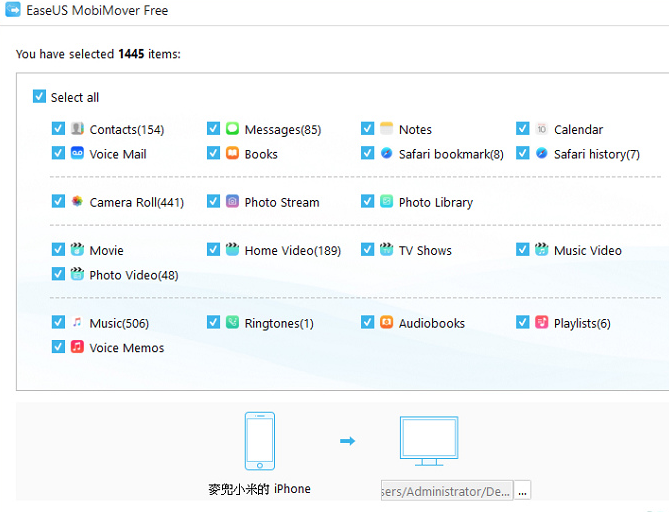This screenshot has height=512, width=669.
Task: Click the red Voice Memos icon
Action: [77, 346]
